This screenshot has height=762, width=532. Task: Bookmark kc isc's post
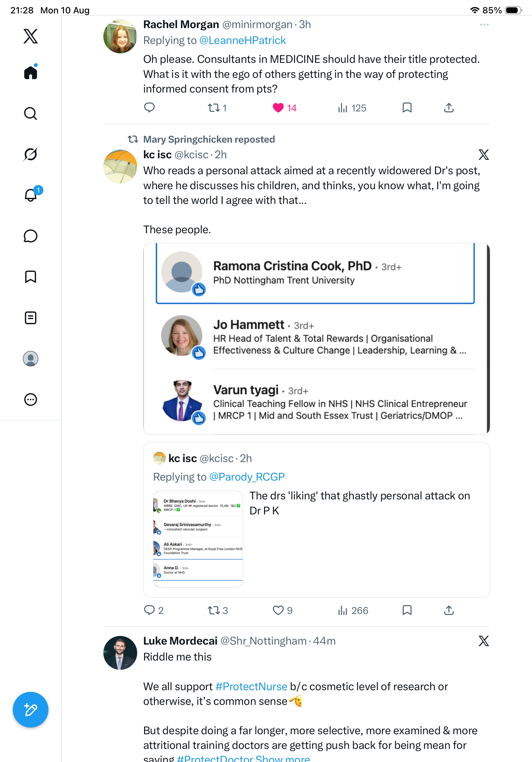coord(407,610)
